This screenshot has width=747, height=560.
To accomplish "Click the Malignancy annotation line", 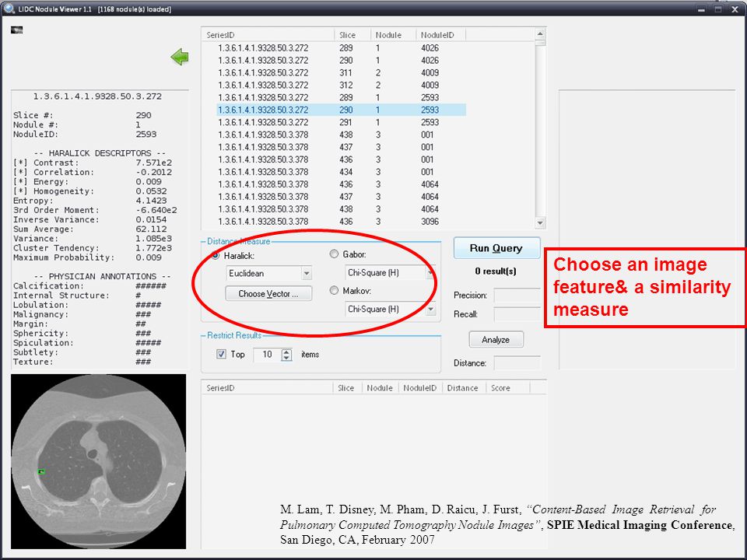I will (x=82, y=314).
